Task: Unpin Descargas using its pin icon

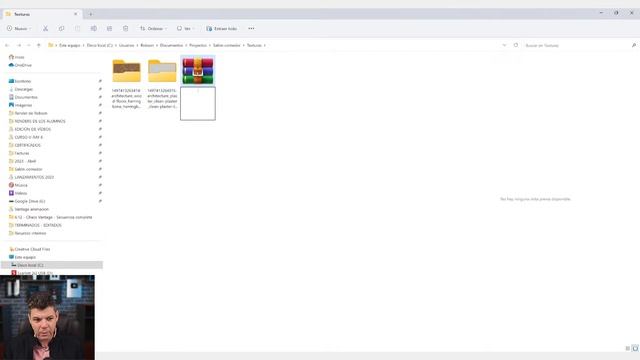Action: pos(100,89)
